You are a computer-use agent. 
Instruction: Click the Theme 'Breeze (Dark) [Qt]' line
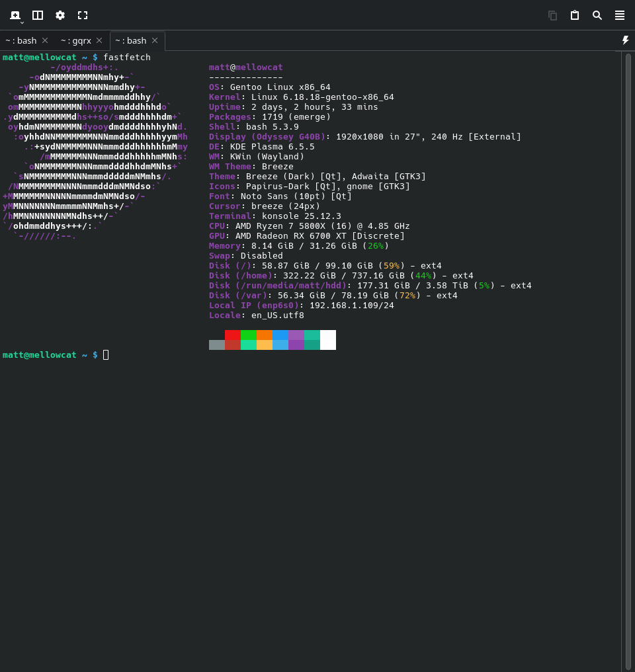[317, 176]
